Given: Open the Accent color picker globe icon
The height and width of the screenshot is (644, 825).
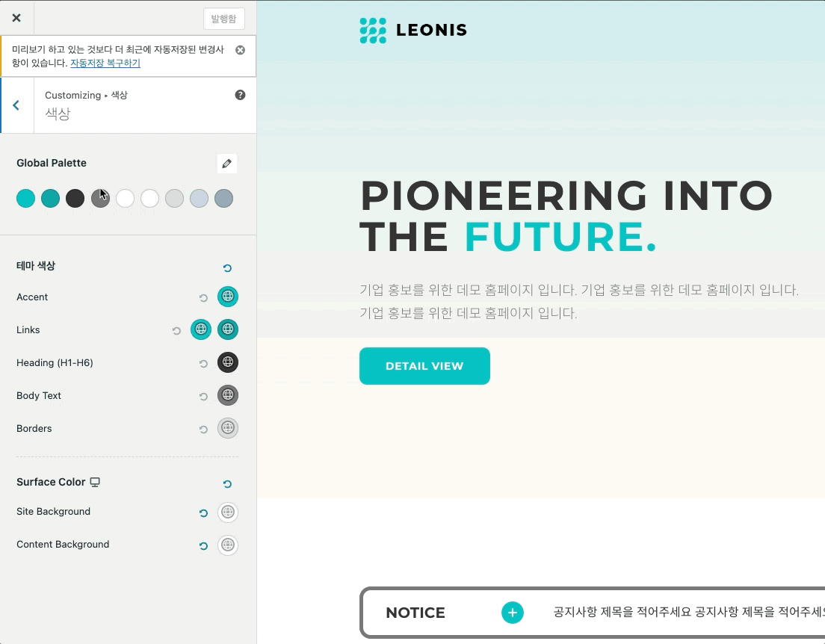Looking at the screenshot, I should click(228, 297).
